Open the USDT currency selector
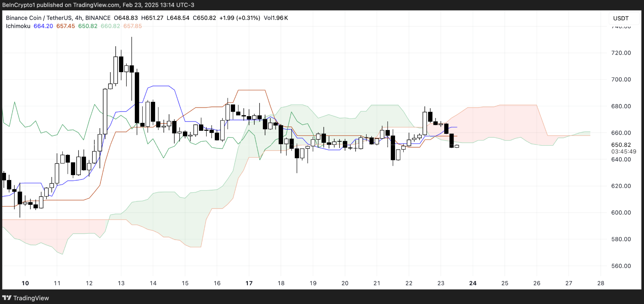 pyautogui.click(x=621, y=18)
